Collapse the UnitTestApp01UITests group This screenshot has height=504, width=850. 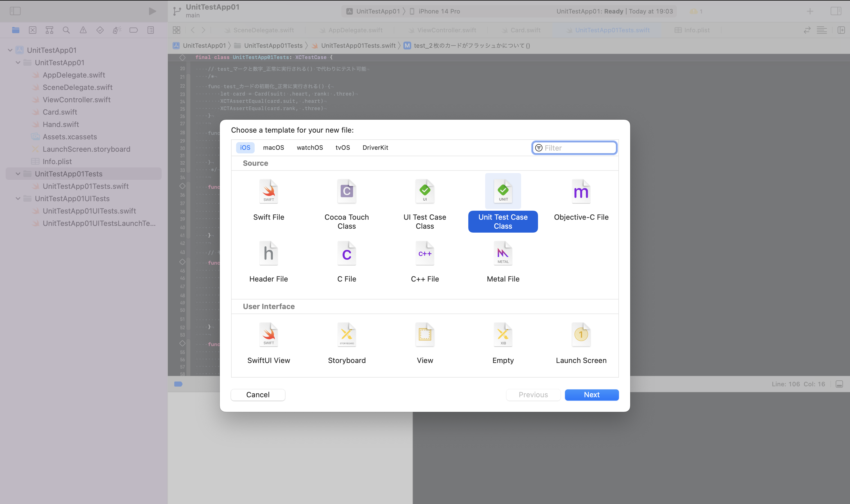tap(18, 199)
